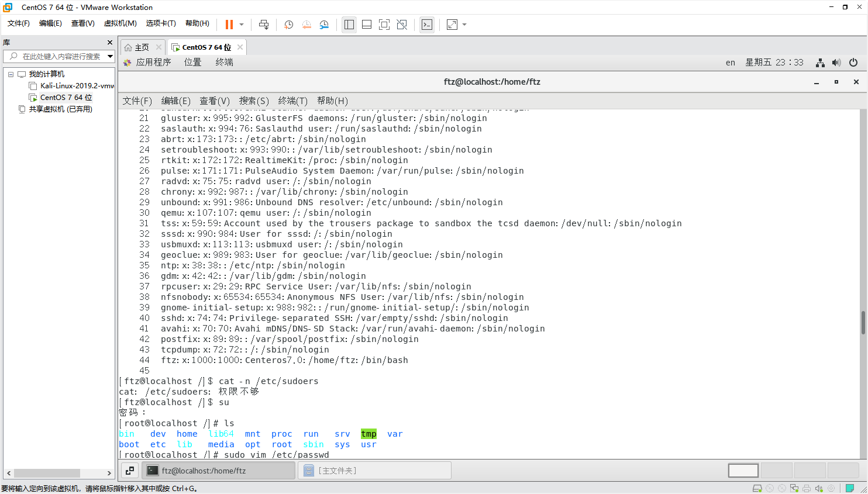
Task: Select the [主文件夹] taskbar window
Action: (x=375, y=471)
